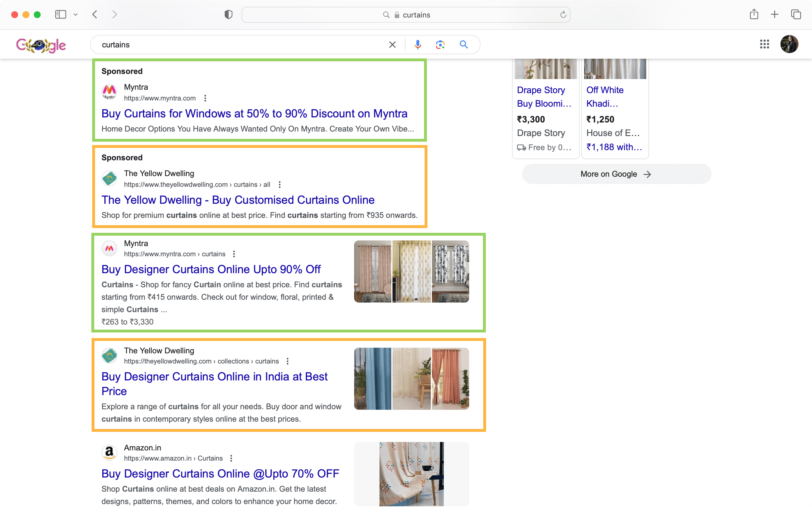Open the Google account profile picture
Screen dimensions: 812x508
coord(789,44)
